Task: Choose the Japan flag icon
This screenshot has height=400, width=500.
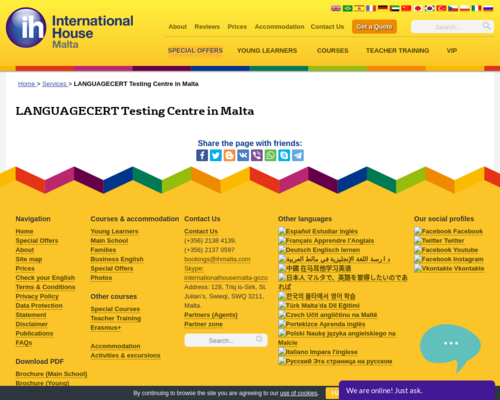Action: [418, 8]
